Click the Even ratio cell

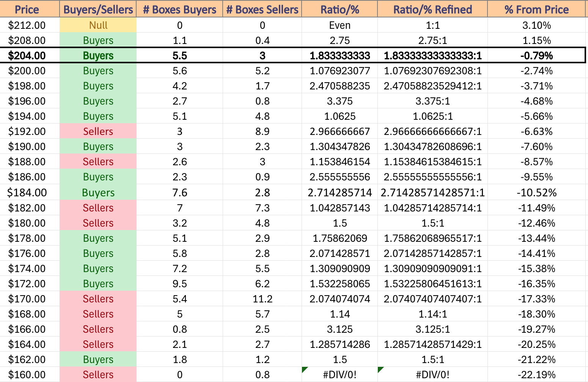click(340, 25)
